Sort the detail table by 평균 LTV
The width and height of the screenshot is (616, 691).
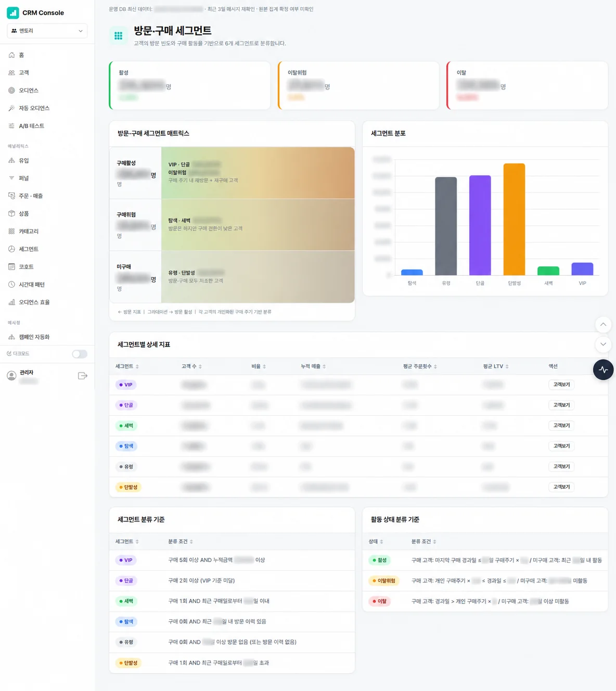click(x=496, y=367)
